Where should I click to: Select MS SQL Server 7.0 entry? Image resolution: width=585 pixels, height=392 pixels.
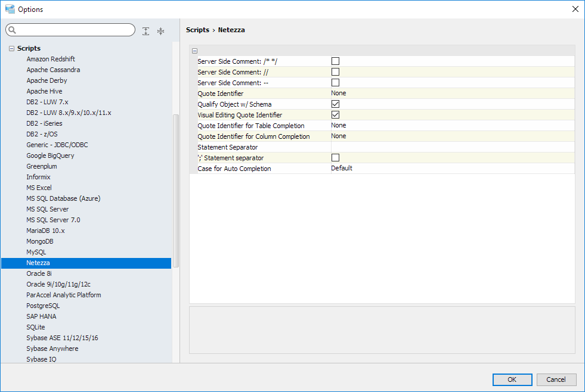coord(53,220)
